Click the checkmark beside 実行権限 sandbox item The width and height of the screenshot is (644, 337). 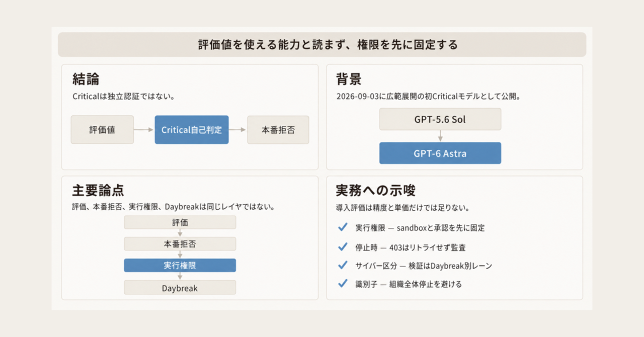click(343, 227)
